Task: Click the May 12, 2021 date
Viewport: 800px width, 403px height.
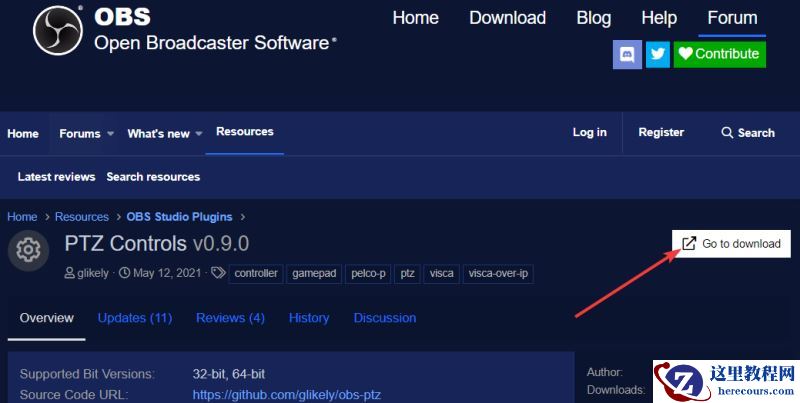Action: click(x=167, y=273)
